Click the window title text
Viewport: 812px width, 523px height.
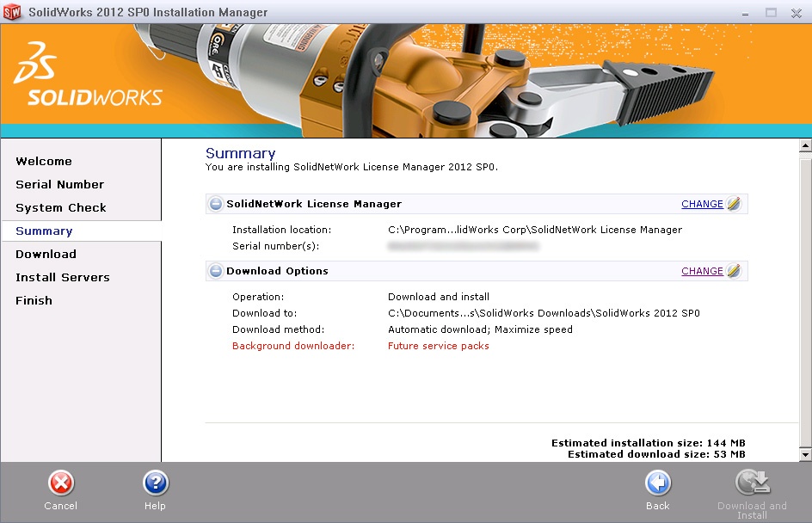148,12
